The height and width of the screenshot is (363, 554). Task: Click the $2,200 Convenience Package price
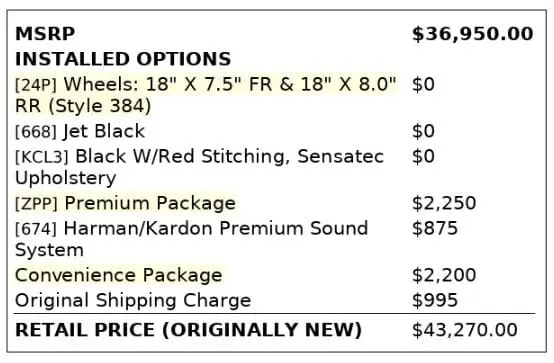[444, 275]
